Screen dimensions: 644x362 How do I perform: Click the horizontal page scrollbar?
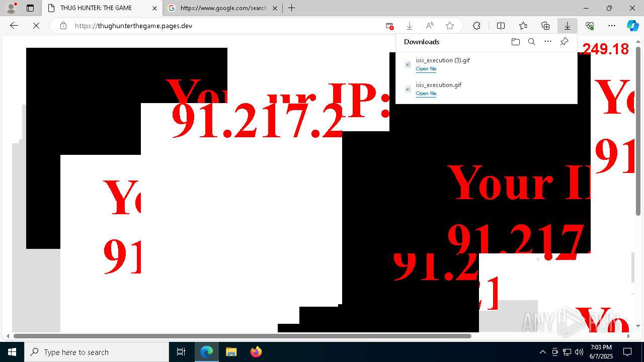pyautogui.click(x=243, y=336)
